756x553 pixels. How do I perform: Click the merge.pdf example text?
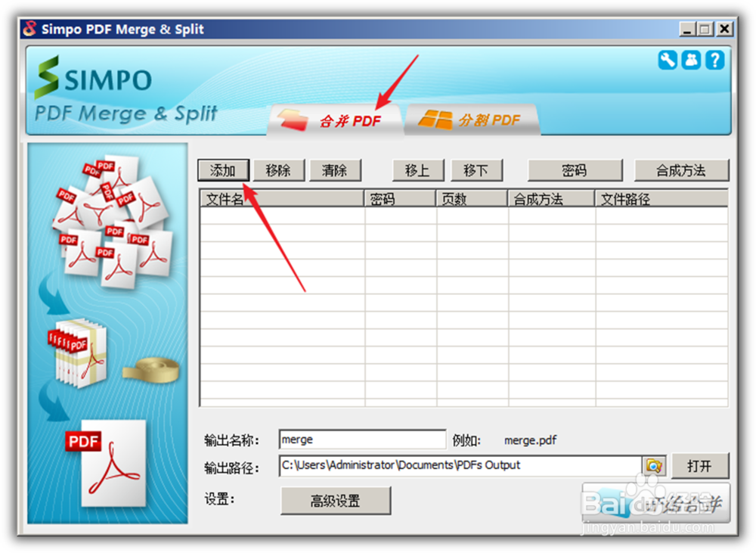(x=531, y=440)
